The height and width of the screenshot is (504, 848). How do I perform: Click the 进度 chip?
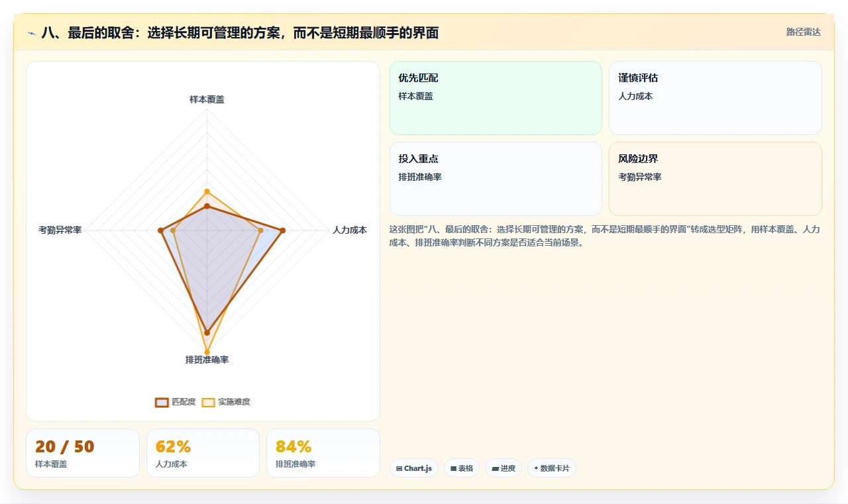point(503,468)
